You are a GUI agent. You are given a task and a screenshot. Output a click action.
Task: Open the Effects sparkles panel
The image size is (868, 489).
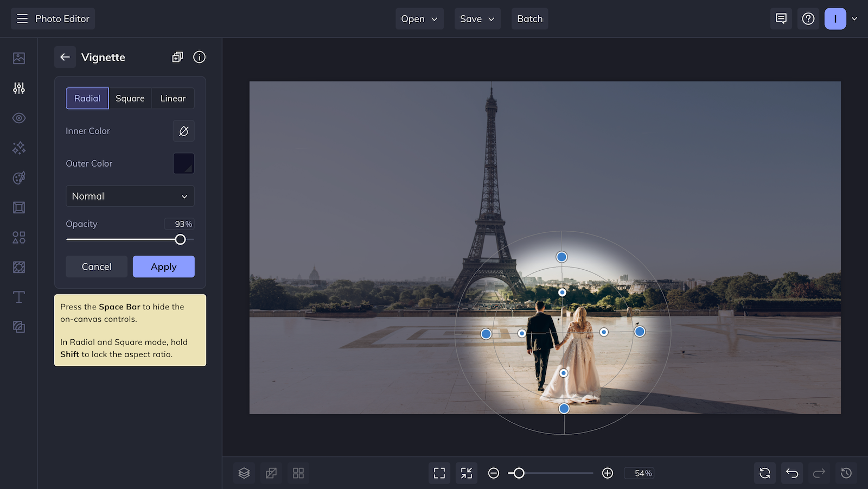(x=18, y=148)
